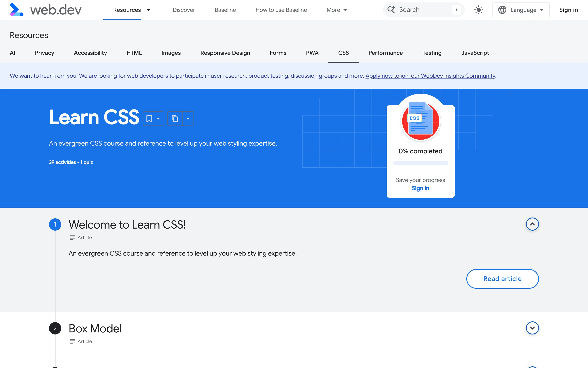The width and height of the screenshot is (588, 368).
Task: Open the Search field
Action: click(x=423, y=10)
